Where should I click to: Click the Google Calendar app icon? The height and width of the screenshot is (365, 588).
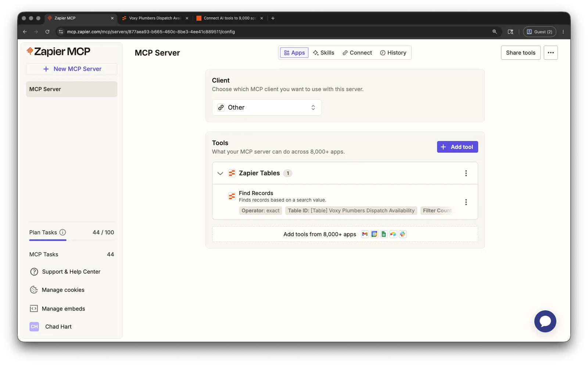tap(374, 234)
